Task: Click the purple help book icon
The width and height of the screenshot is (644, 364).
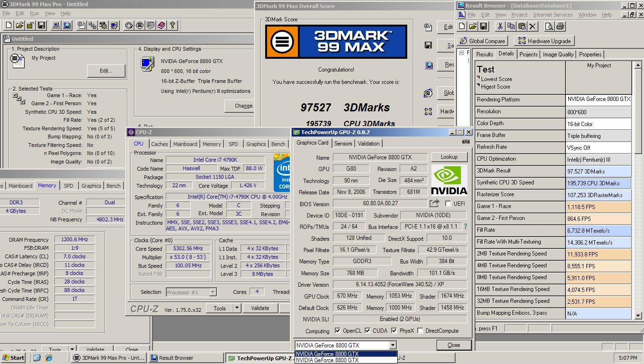Action: [161, 25]
